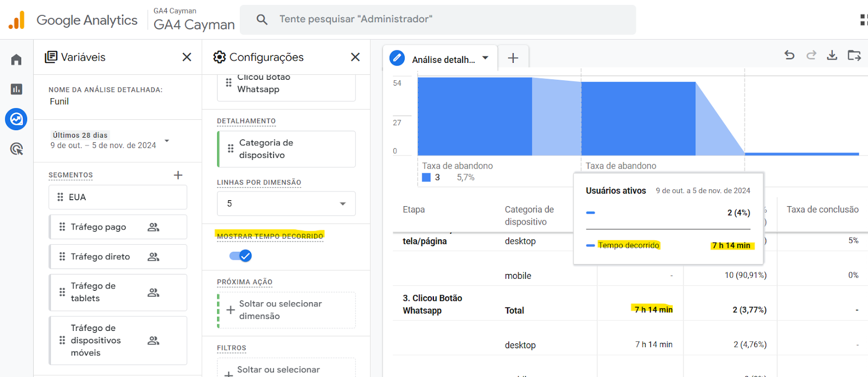Click people icon on Tráfego direto
This screenshot has height=377, width=868.
point(154,257)
